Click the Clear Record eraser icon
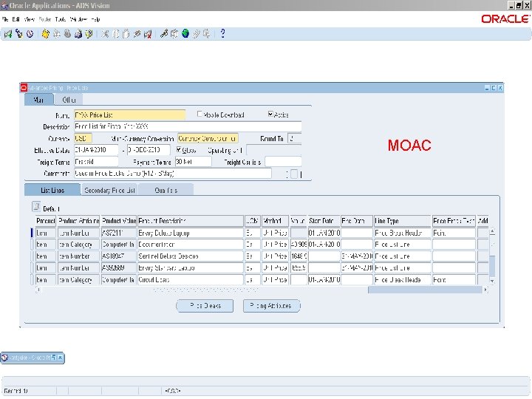Image resolution: width=532 pixels, height=399 pixels. pyautogui.click(x=137, y=34)
